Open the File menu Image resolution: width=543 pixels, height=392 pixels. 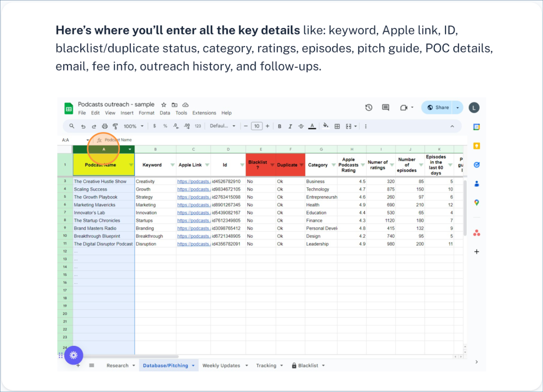tap(82, 113)
